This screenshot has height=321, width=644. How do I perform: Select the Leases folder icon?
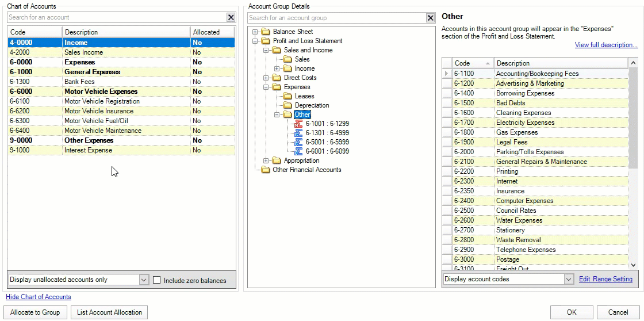point(287,96)
